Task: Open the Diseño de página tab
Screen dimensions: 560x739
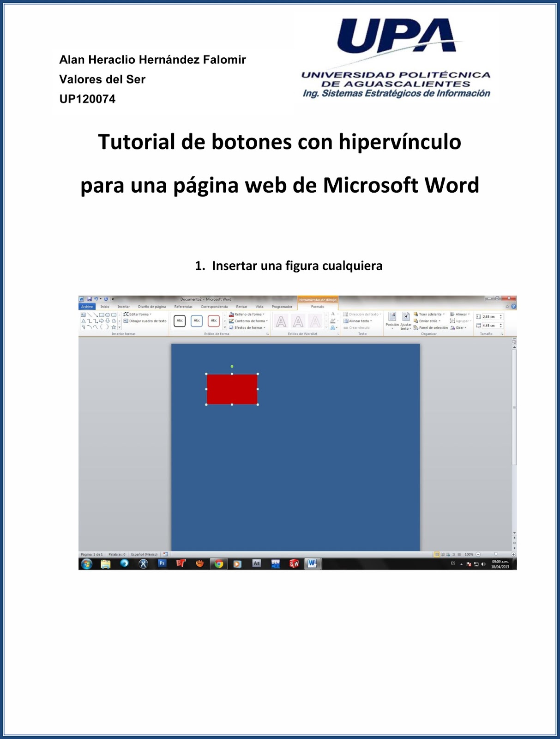Action: (152, 307)
